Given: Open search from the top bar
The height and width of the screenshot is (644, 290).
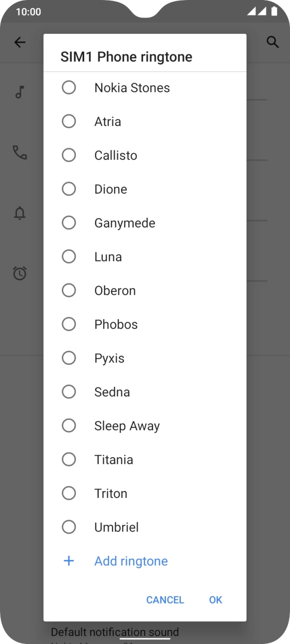Looking at the screenshot, I should [273, 42].
